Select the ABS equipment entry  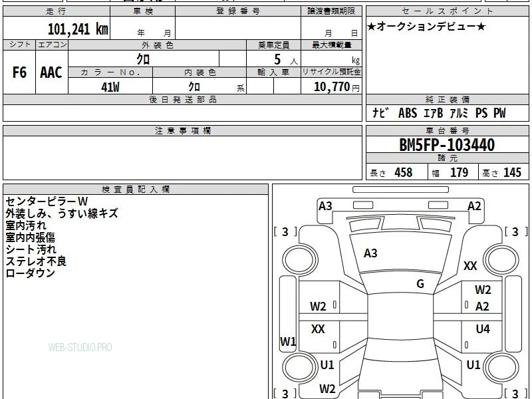(x=408, y=113)
